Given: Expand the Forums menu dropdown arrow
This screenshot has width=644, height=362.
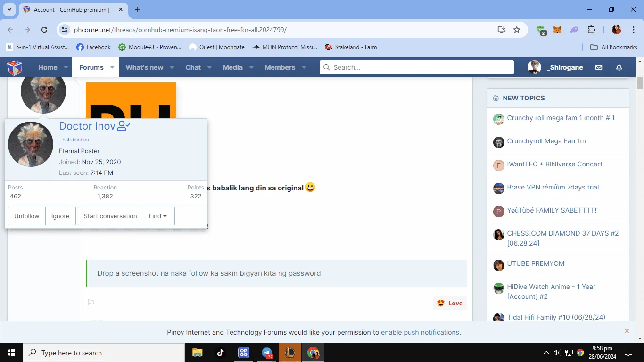Looking at the screenshot, I should pos(112,67).
